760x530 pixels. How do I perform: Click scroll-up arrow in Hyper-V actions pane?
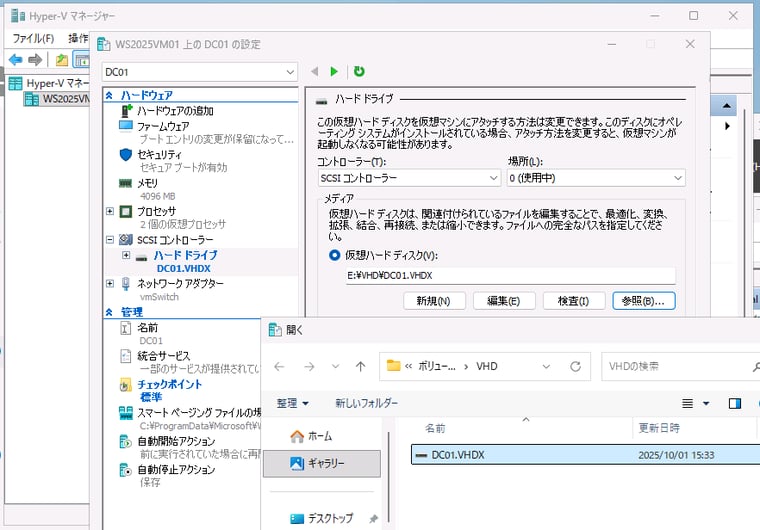tap(727, 106)
